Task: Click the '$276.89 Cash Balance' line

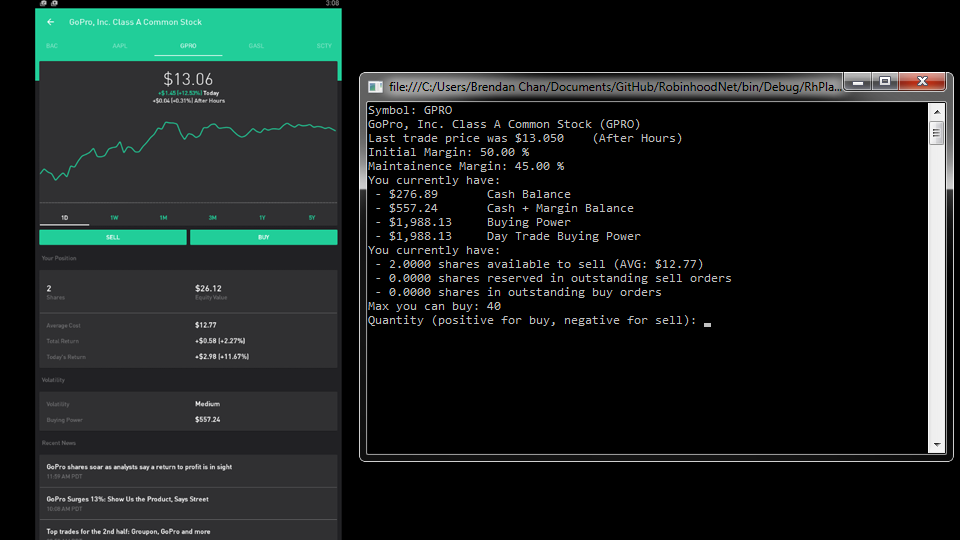Action: (x=473, y=194)
